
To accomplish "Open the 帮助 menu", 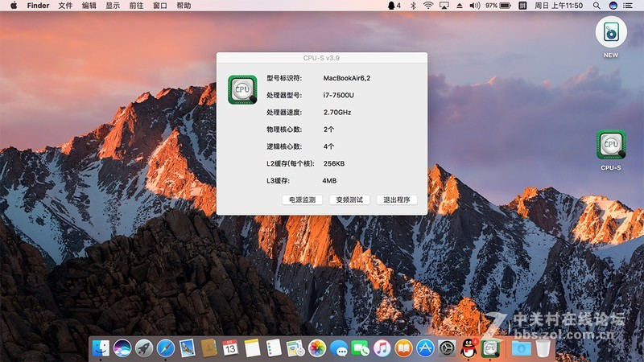I will pyautogui.click(x=184, y=6).
